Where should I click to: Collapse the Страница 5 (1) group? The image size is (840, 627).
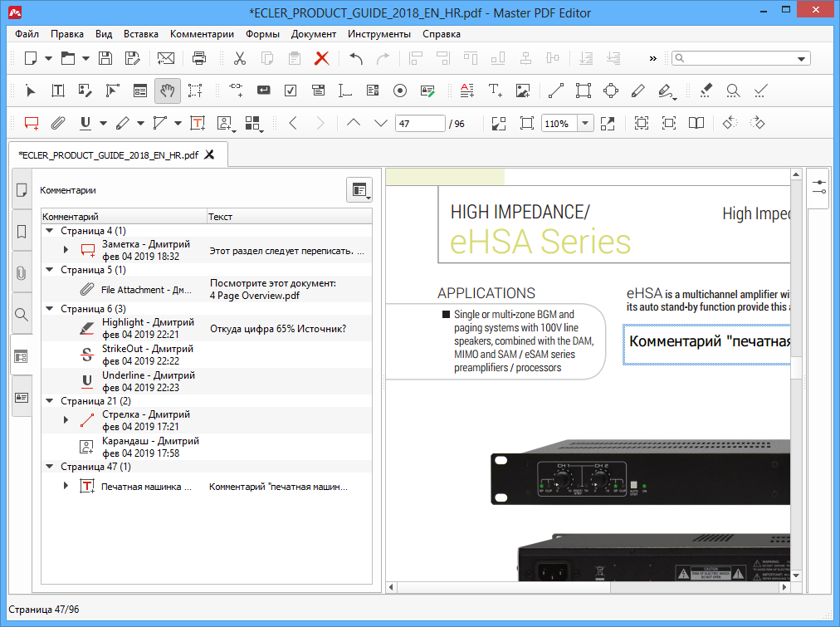coord(50,270)
